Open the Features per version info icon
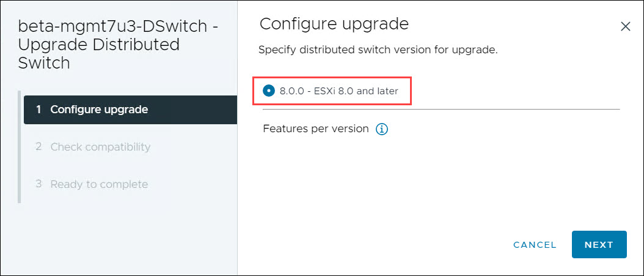 click(x=382, y=130)
